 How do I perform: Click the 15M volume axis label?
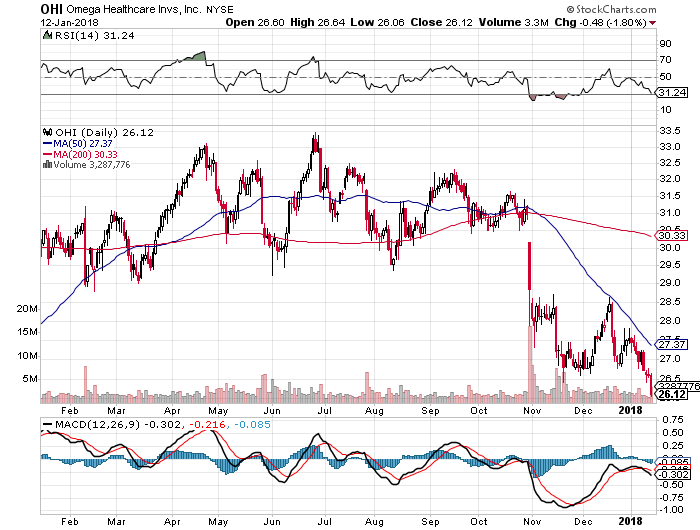click(x=27, y=332)
